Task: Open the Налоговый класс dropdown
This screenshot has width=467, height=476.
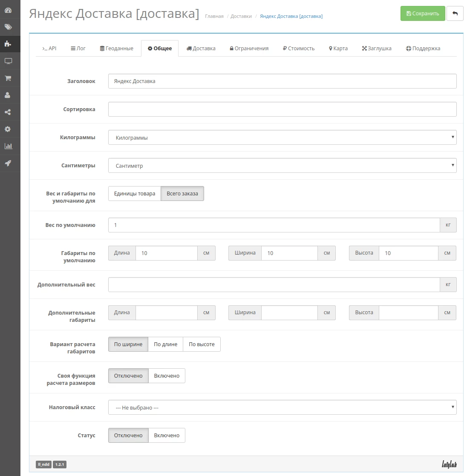Action: 282,407
